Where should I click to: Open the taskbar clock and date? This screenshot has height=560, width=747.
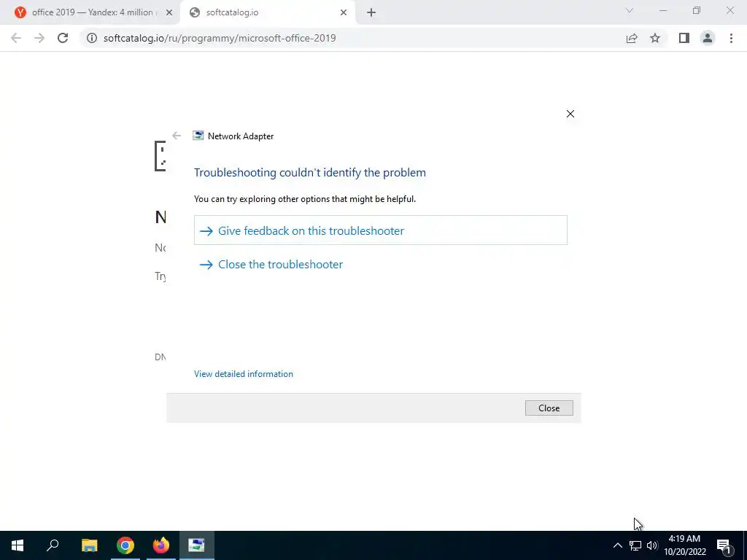pyautogui.click(x=684, y=545)
